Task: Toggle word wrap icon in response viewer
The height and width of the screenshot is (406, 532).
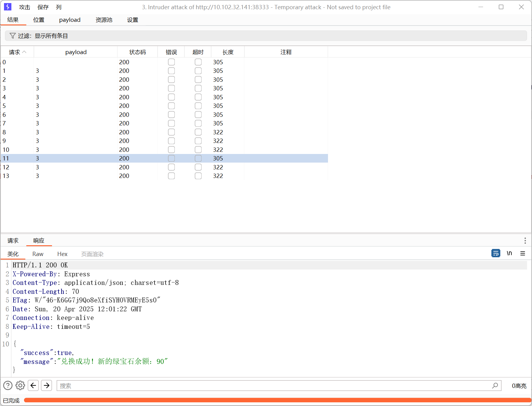Action: [496, 253]
